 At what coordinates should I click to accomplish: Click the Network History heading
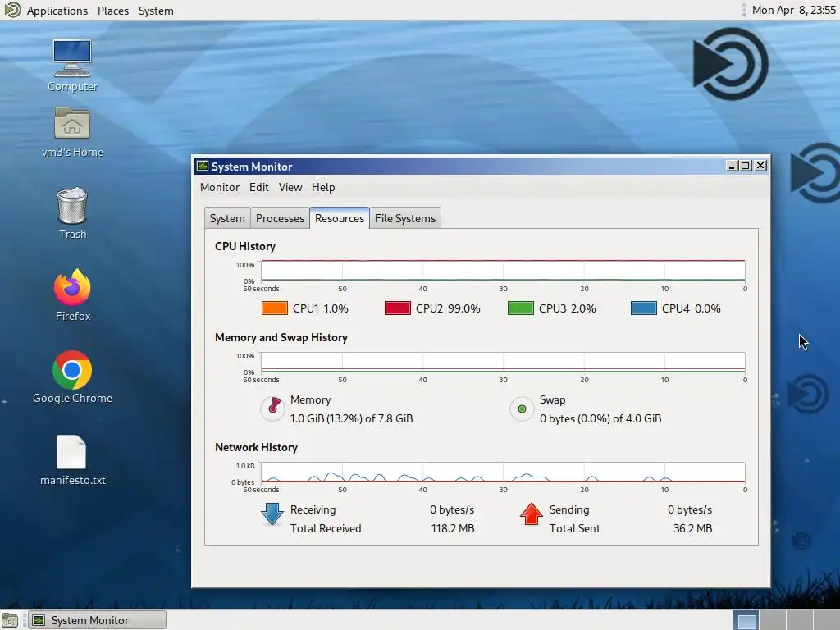[x=256, y=447]
